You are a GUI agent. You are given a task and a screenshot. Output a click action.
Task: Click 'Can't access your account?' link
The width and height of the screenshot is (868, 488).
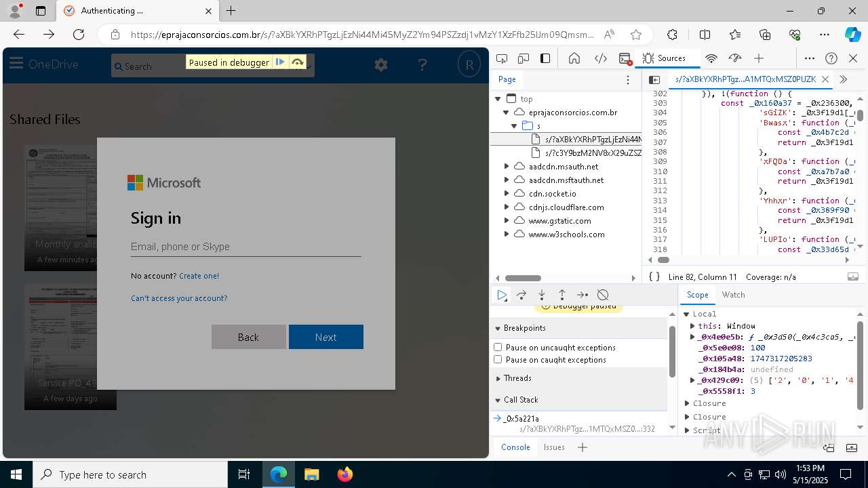click(179, 298)
